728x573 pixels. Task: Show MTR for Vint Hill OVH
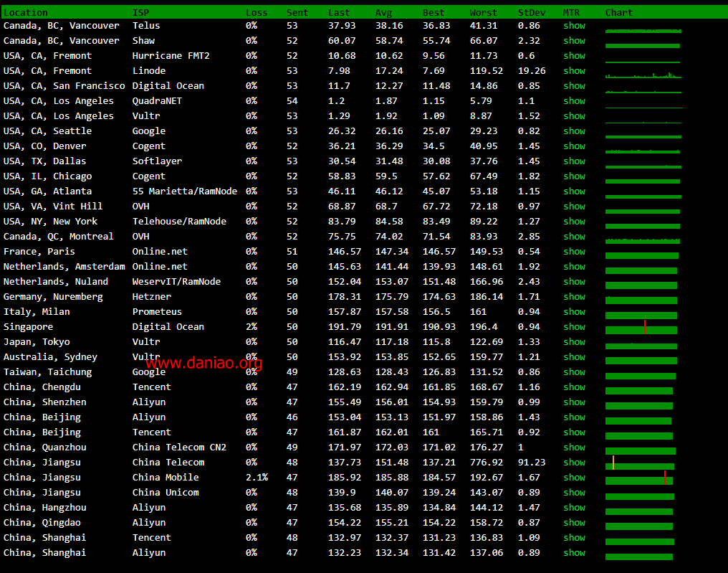(x=575, y=207)
